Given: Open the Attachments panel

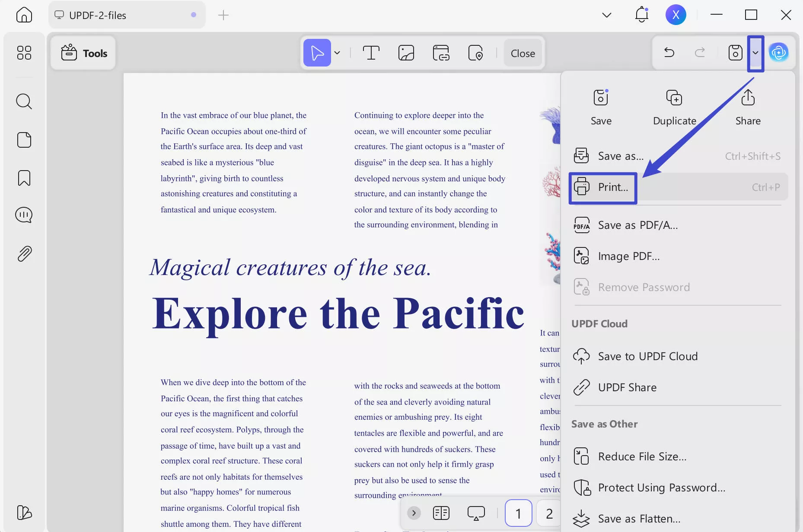Looking at the screenshot, I should (x=24, y=253).
